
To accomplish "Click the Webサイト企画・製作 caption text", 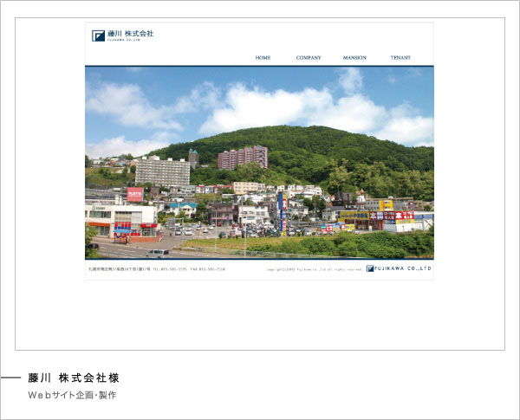I will (x=72, y=395).
